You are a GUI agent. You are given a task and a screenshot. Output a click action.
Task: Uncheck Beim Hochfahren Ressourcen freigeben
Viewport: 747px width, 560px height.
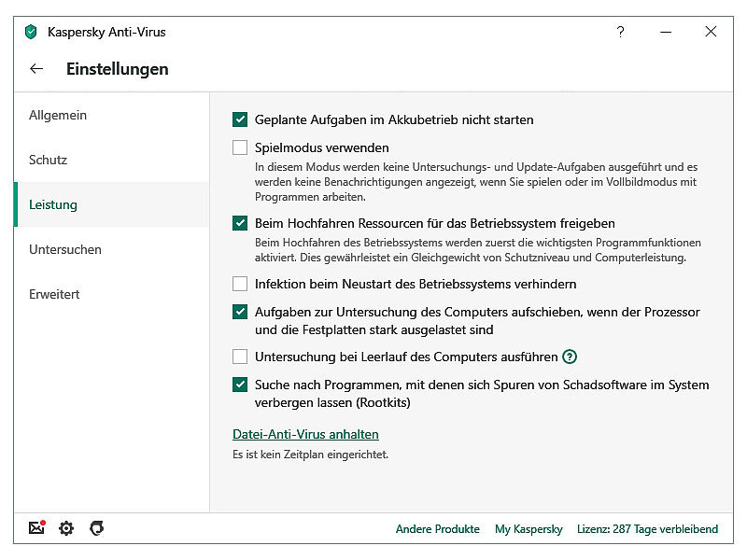click(x=240, y=223)
